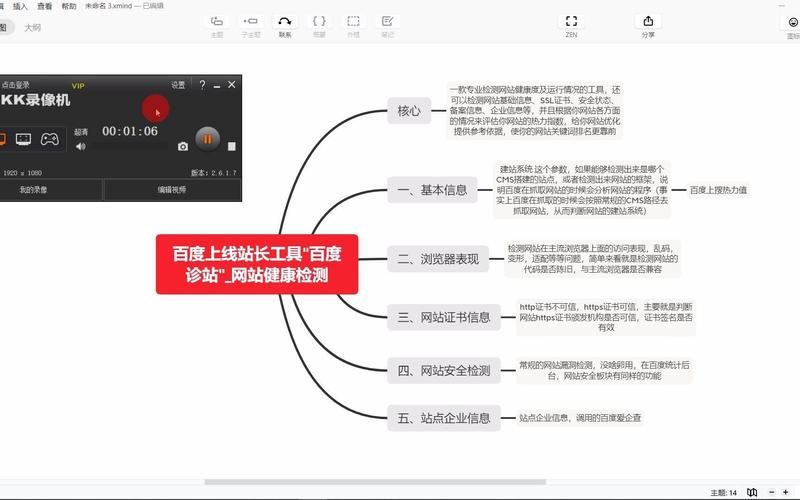Switch to the 大纲 outline view tab

pos(33,28)
